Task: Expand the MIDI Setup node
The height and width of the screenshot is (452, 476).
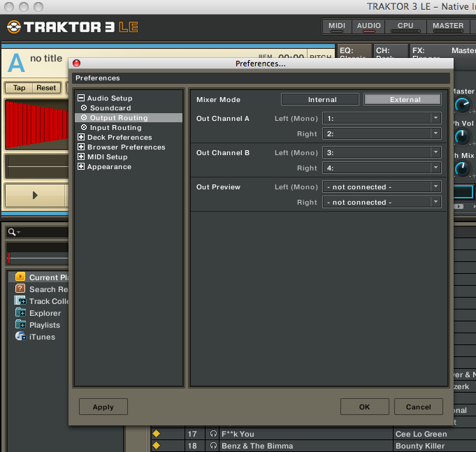Action: [81, 156]
